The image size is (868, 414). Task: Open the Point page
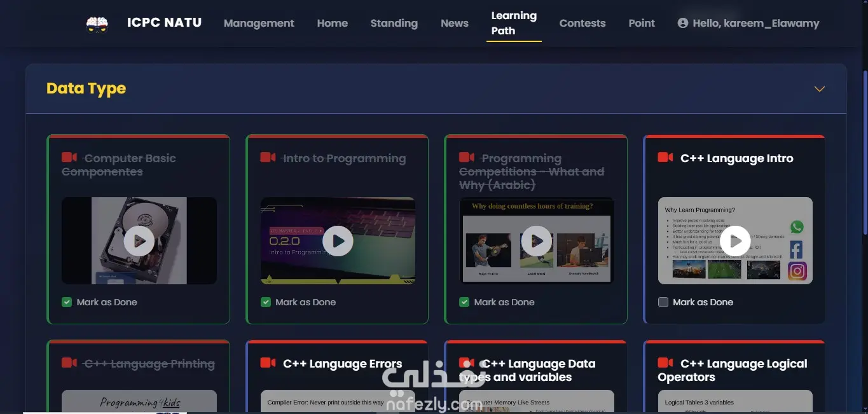tap(642, 23)
